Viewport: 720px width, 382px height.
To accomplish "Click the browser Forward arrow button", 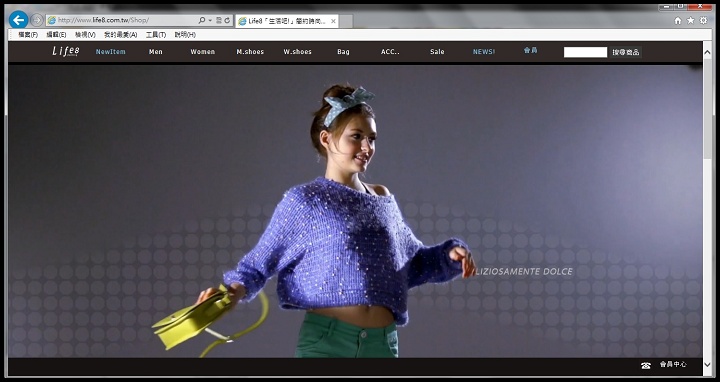I will (x=37, y=20).
